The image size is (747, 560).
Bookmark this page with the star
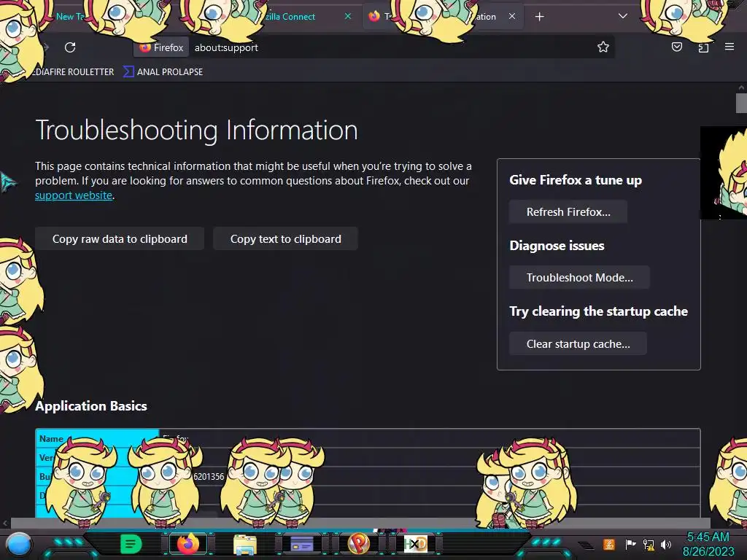pyautogui.click(x=603, y=47)
